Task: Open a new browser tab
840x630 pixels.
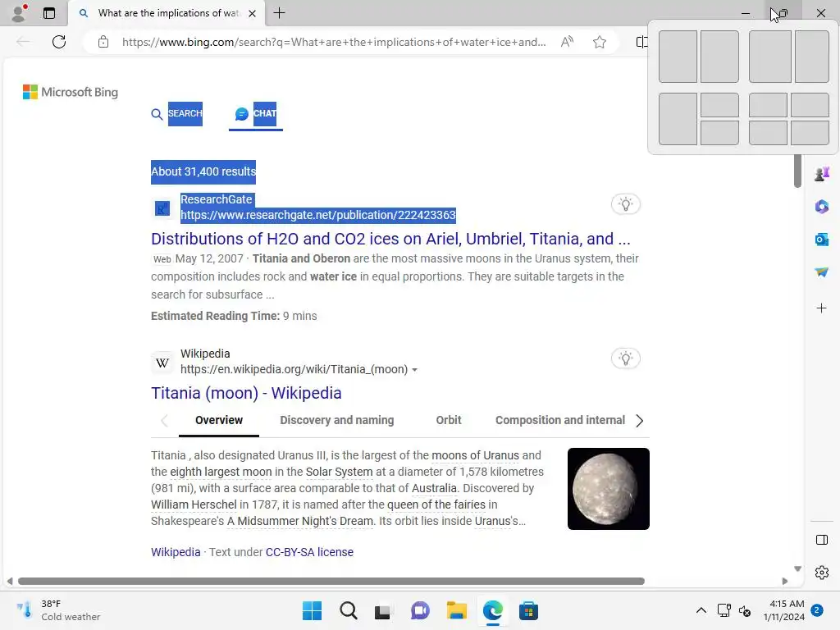Action: point(279,13)
